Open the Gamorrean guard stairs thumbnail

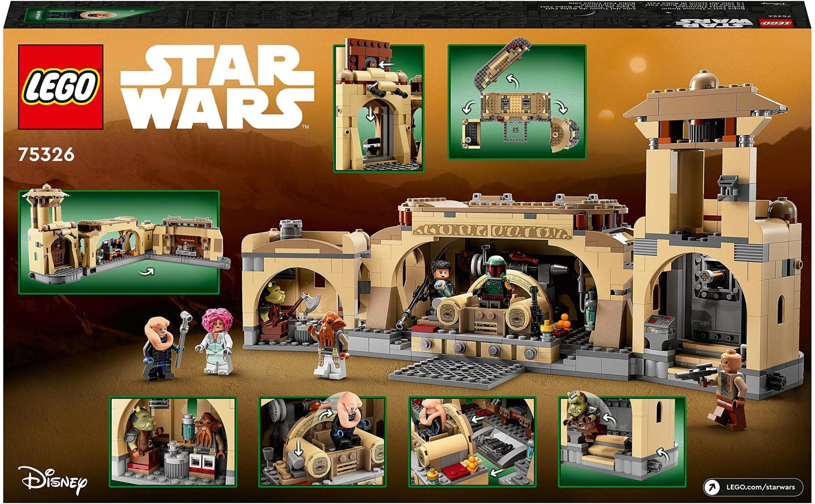622,441
